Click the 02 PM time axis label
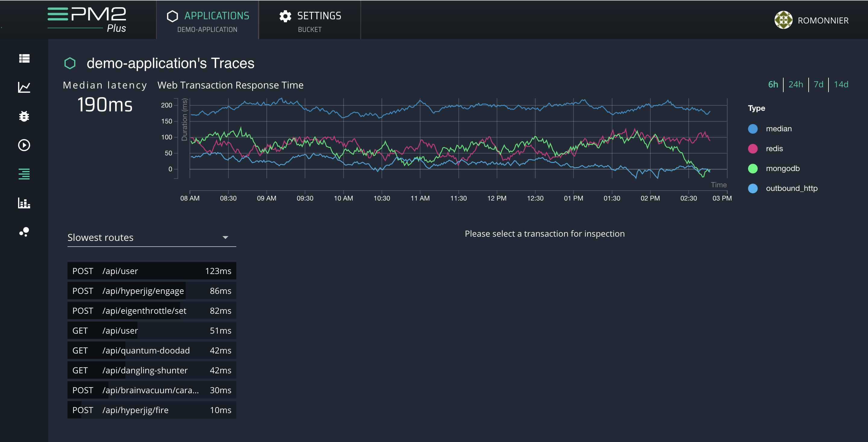This screenshot has width=868, height=442. 650,198
